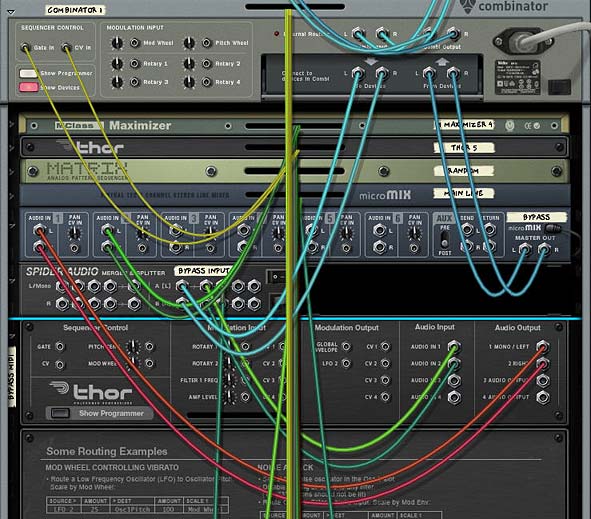Viewport: 591px width, 519px height.
Task: Click the From Devices right jack
Action: coord(453,73)
